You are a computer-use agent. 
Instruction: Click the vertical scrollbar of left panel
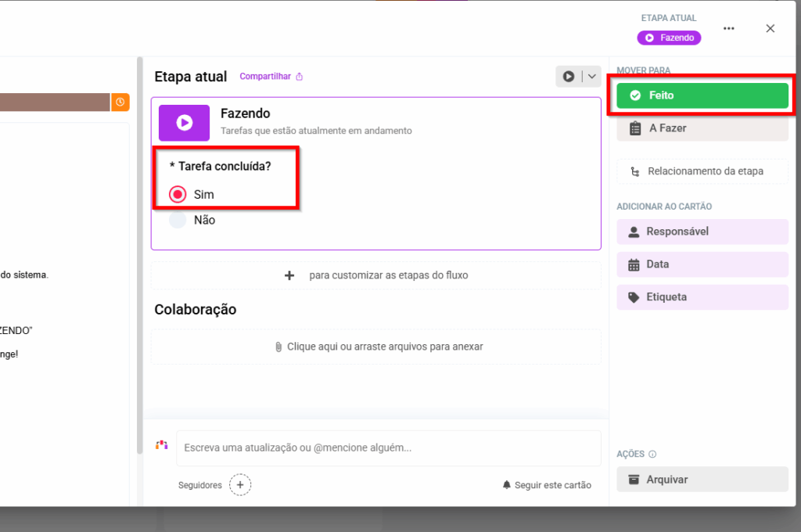coord(139,235)
